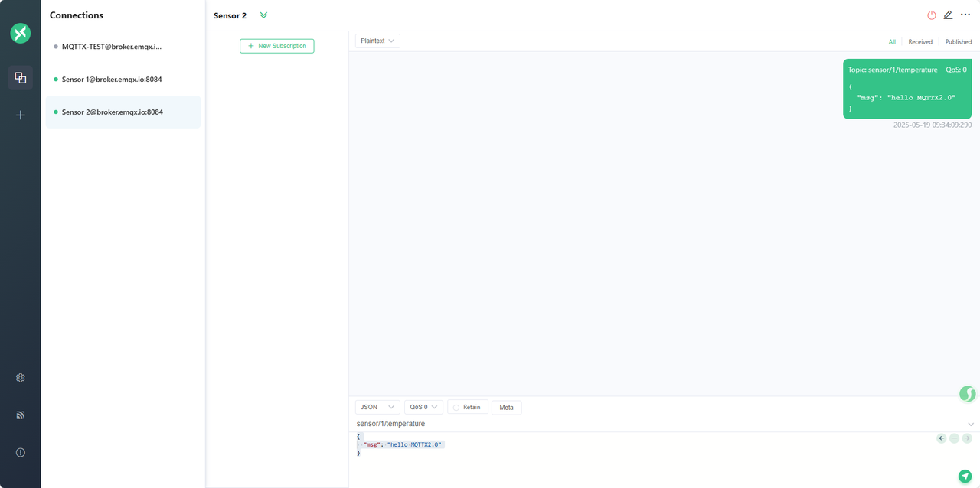Expand Sensor 2 details double-chevron

coord(263,15)
